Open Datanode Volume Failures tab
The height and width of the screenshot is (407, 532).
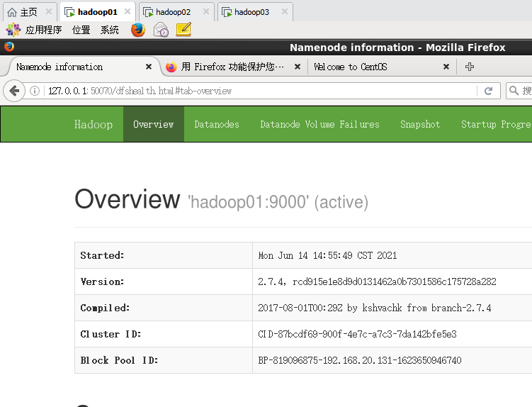point(319,124)
